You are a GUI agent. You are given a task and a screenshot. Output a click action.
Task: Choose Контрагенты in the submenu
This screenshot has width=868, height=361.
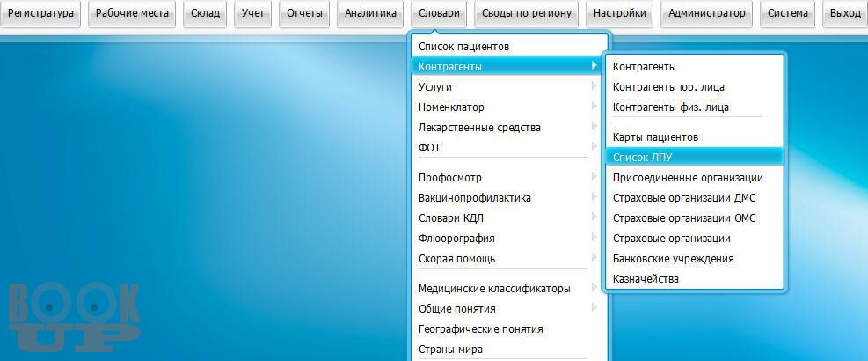coord(695,67)
